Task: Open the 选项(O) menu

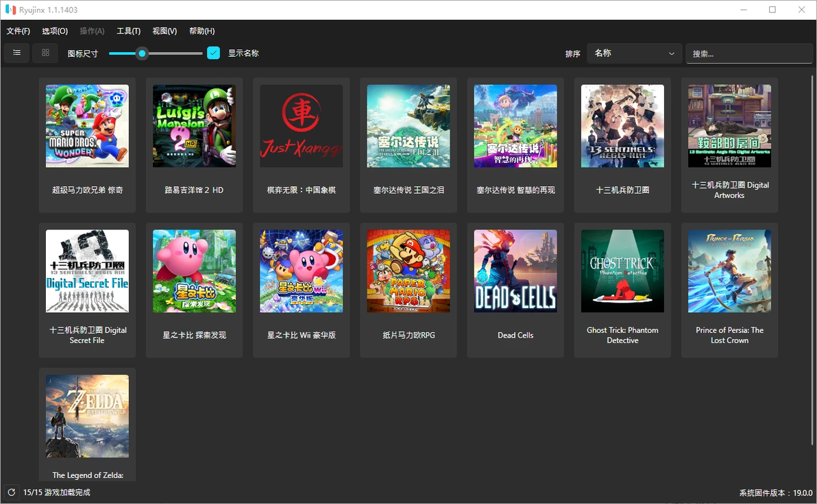Action: pos(55,31)
